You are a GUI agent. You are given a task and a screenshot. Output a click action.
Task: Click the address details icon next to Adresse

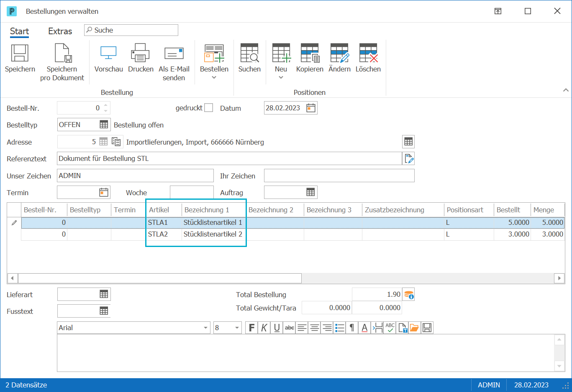pyautogui.click(x=116, y=142)
